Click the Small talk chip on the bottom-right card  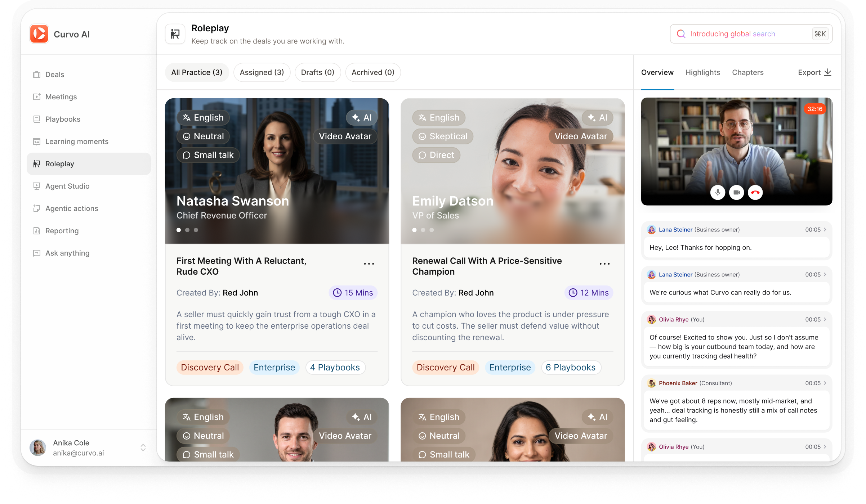coord(444,454)
